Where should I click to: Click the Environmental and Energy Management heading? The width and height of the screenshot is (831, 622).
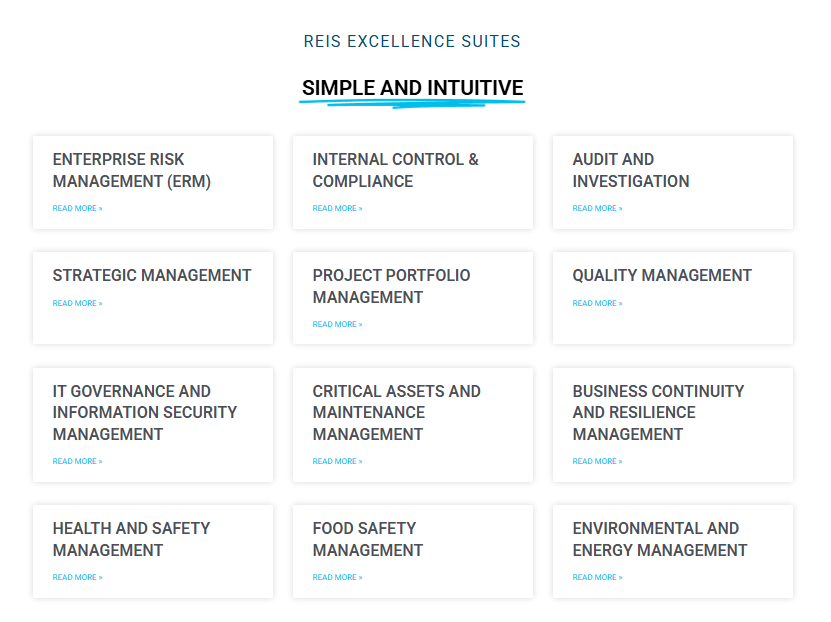tap(660, 539)
